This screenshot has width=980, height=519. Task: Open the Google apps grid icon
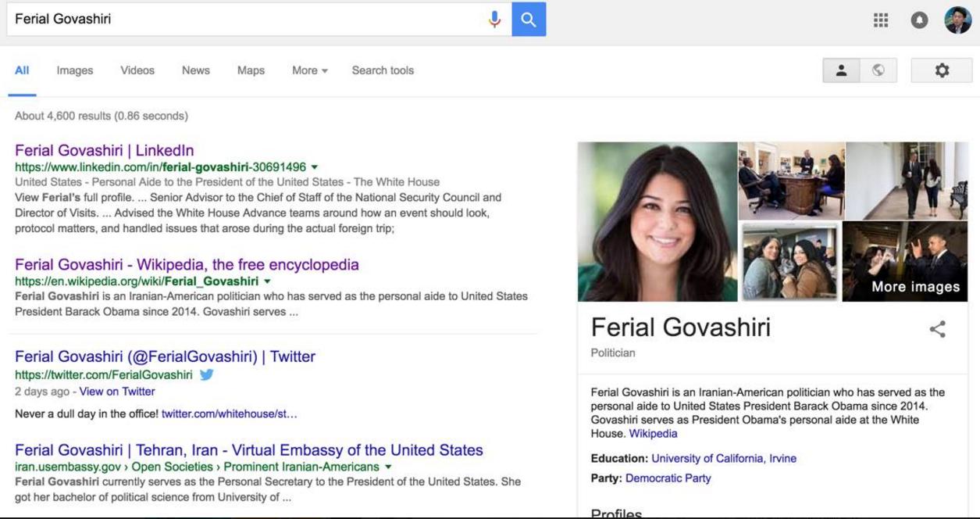881,20
